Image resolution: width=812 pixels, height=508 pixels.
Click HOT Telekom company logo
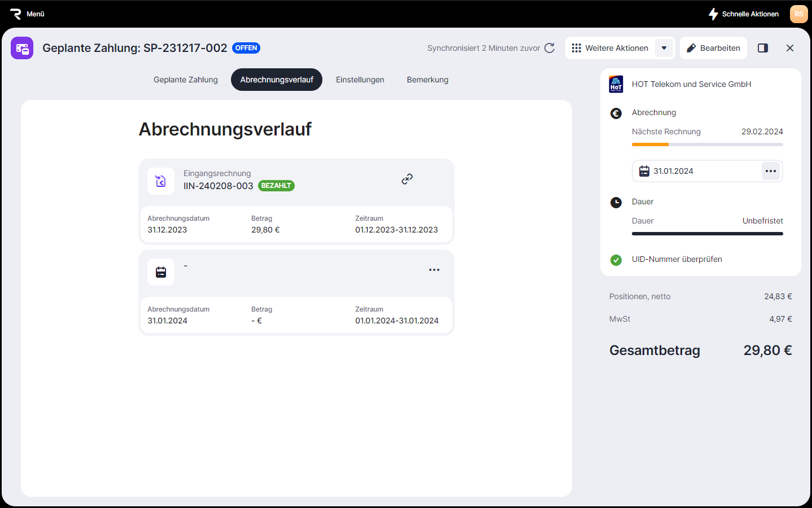(x=616, y=84)
